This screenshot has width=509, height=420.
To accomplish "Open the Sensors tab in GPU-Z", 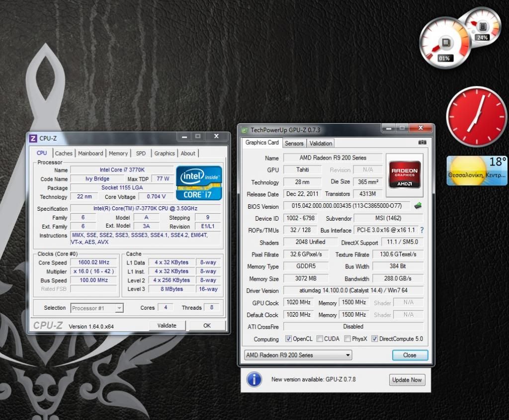I will coord(294,143).
